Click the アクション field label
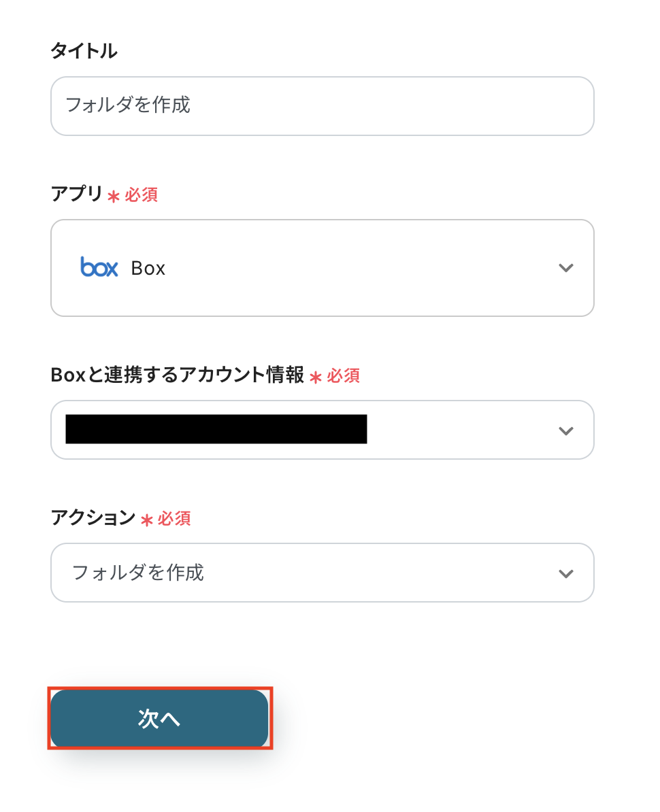660x812 pixels. 93,518
